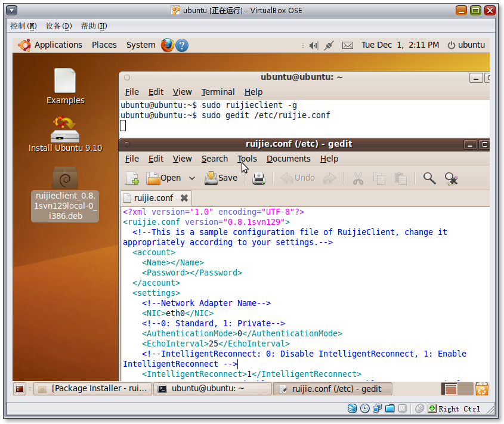The width and height of the screenshot is (504, 424).
Task: Click the keyboard capture icon beside Right Ctrl
Action: pyautogui.click(x=432, y=408)
